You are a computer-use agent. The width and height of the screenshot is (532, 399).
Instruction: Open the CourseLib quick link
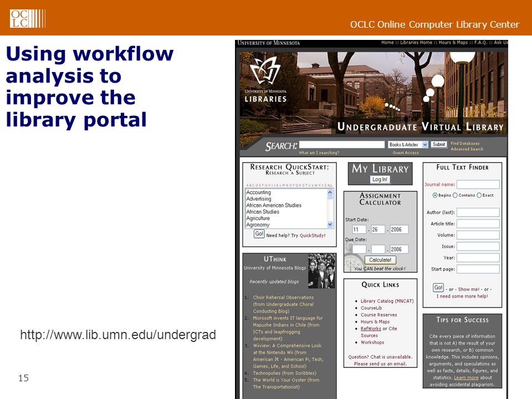coord(371,308)
